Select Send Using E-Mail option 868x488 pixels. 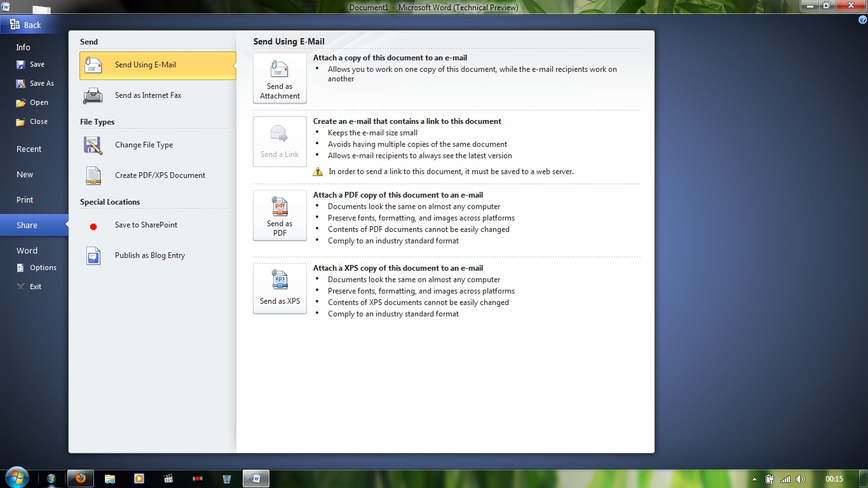point(158,65)
